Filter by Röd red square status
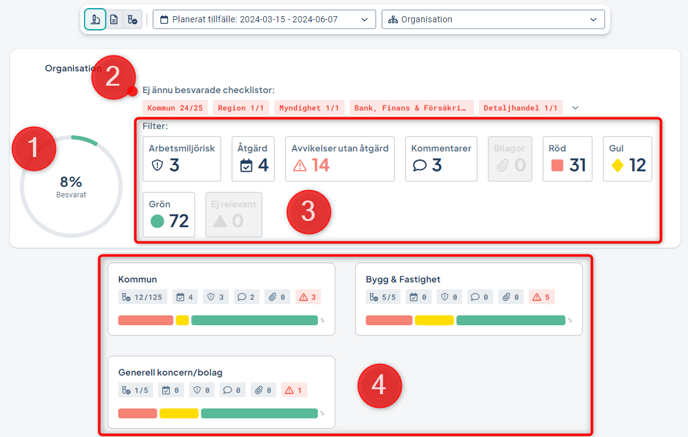Viewport: 688px width, 437px height. (569, 158)
